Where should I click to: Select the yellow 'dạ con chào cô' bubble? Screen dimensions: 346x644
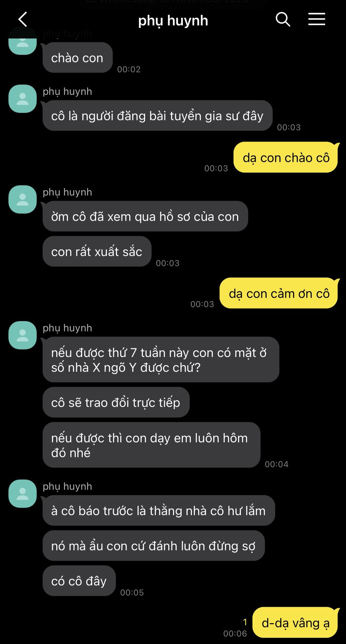pos(286,158)
